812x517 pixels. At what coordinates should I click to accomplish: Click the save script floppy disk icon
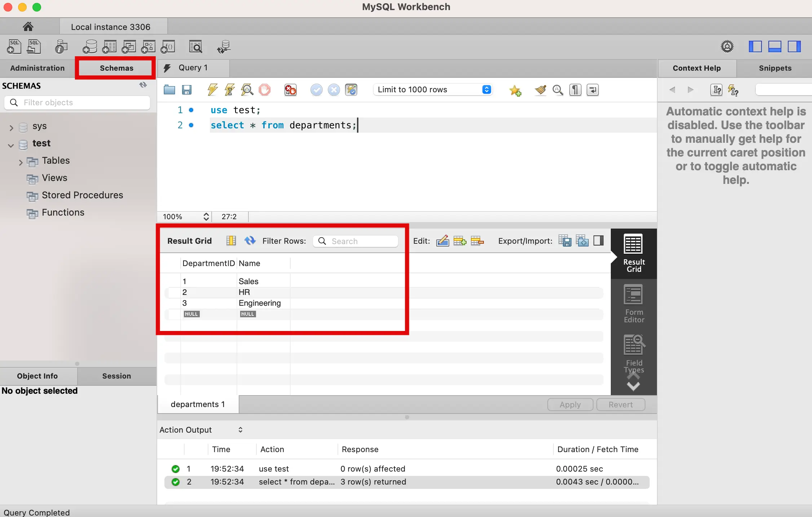[186, 90]
